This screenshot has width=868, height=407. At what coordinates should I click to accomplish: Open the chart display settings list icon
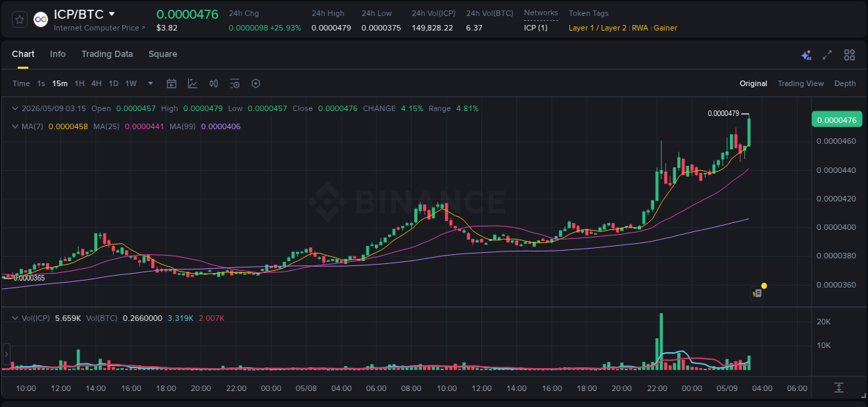click(x=235, y=83)
